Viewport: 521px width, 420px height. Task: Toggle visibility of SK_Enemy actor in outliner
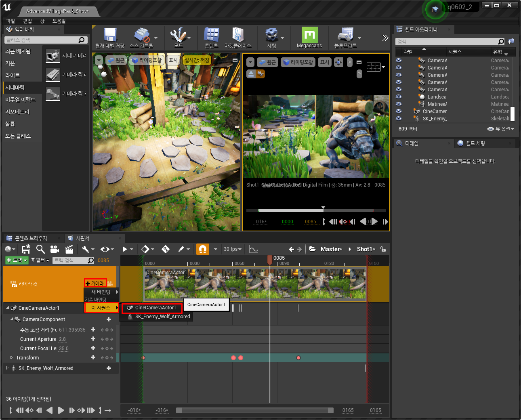click(399, 118)
